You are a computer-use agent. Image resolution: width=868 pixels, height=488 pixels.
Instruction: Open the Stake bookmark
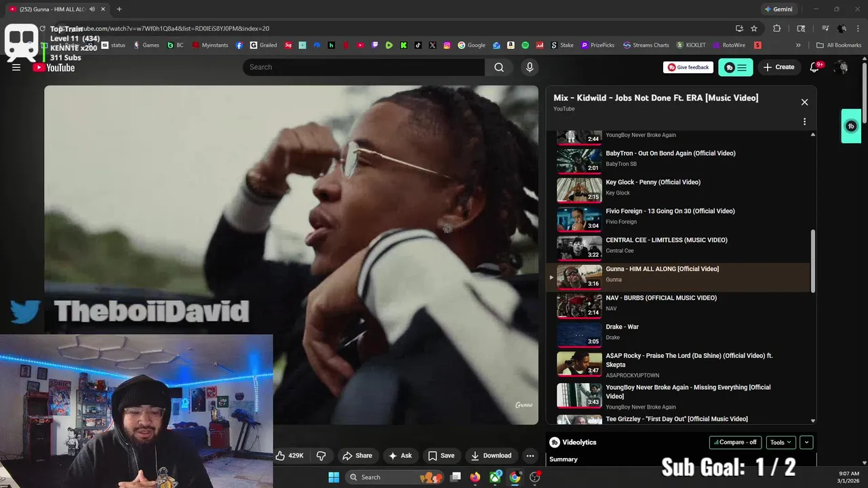562,45
